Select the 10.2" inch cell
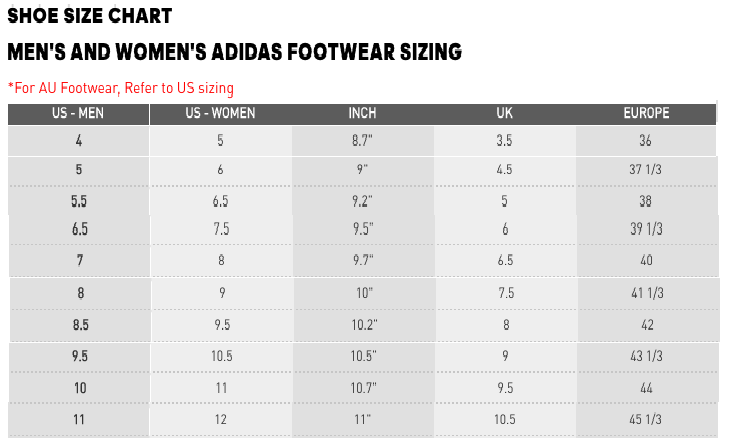Viewport: 734px width, 440px height. [362, 325]
